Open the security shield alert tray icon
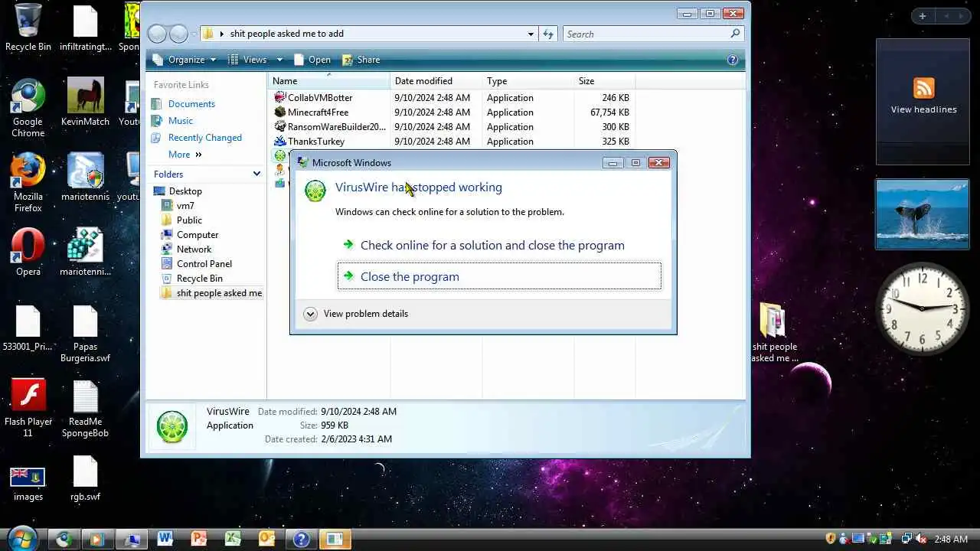This screenshot has height=551, width=980. (831, 539)
